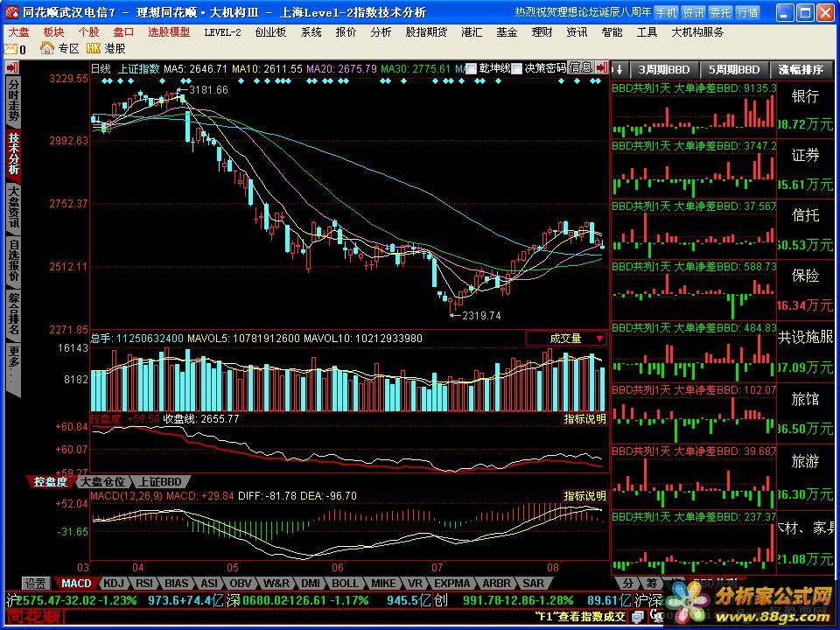840x630 pixels.
Task: Click the 行情 title bar button
Action: coord(748,12)
